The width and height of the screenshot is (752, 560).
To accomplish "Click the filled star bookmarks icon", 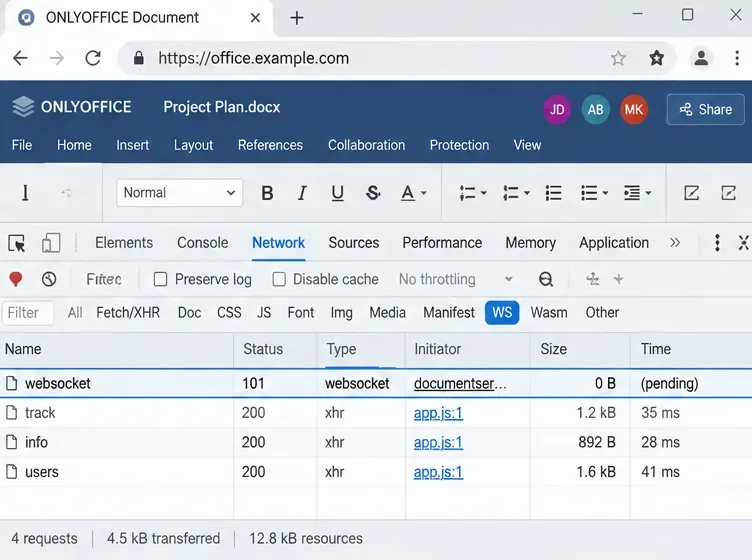I will pyautogui.click(x=657, y=58).
